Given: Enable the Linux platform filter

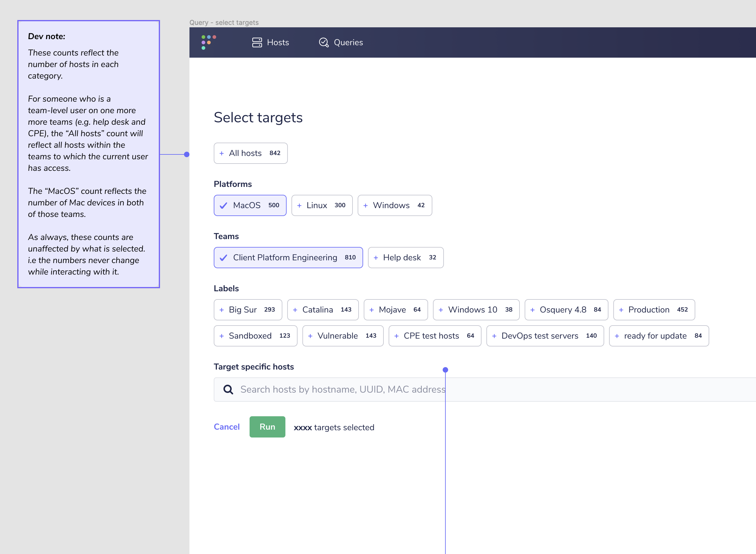Looking at the screenshot, I should point(322,205).
